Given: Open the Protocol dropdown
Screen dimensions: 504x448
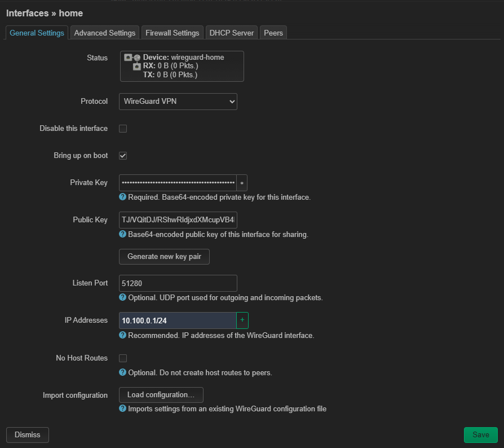Looking at the screenshot, I should click(x=178, y=102).
